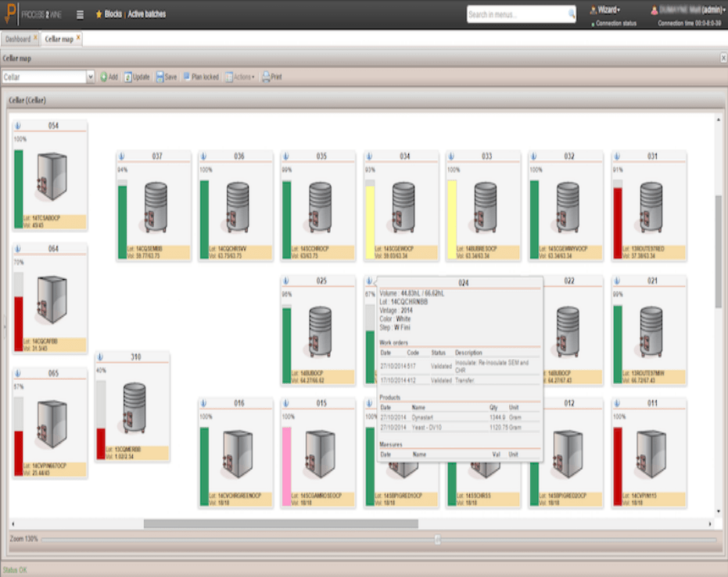This screenshot has height=577, width=728.
Task: Click the star favorites icon near Blocks
Action: (98, 14)
